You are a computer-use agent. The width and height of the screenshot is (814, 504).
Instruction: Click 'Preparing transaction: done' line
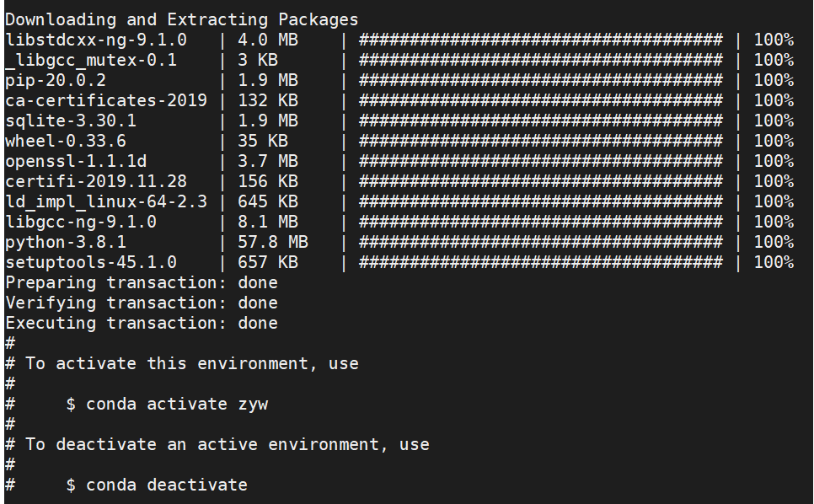[x=142, y=283]
